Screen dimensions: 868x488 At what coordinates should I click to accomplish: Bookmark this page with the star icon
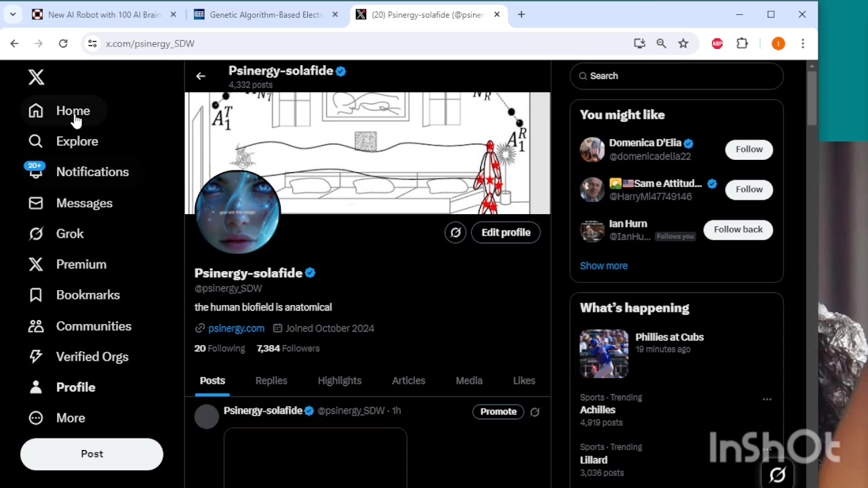683,43
